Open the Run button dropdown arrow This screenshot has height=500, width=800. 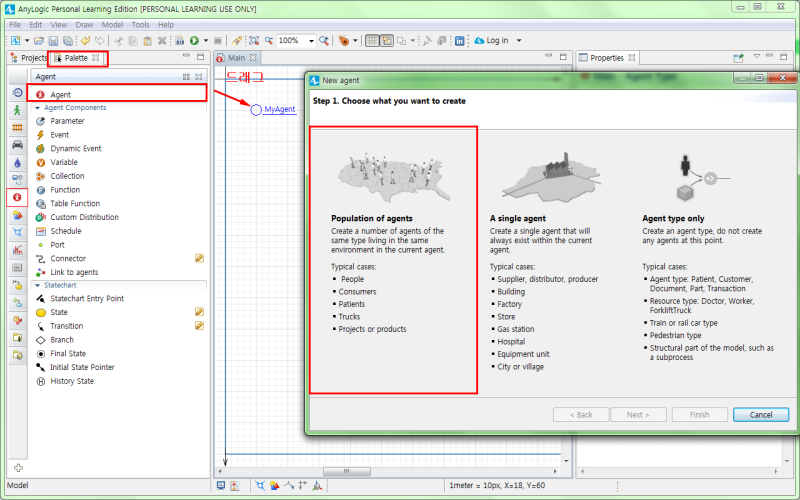(x=206, y=40)
